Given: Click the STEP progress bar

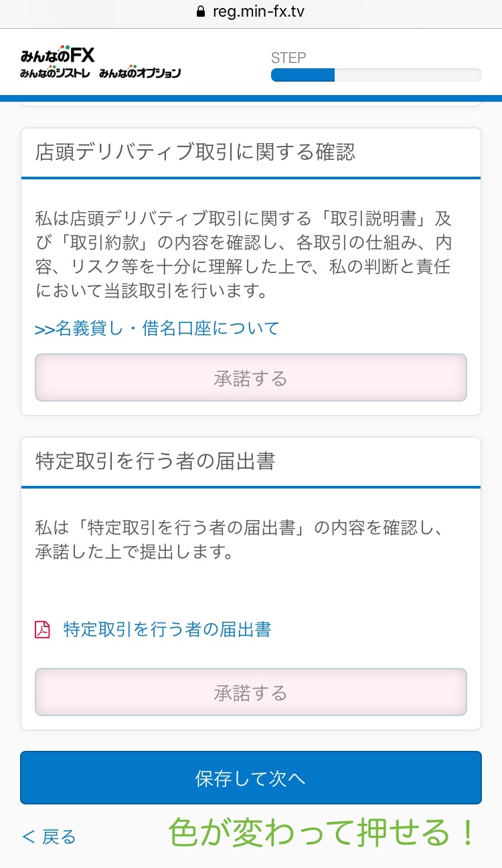Looking at the screenshot, I should click(375, 75).
